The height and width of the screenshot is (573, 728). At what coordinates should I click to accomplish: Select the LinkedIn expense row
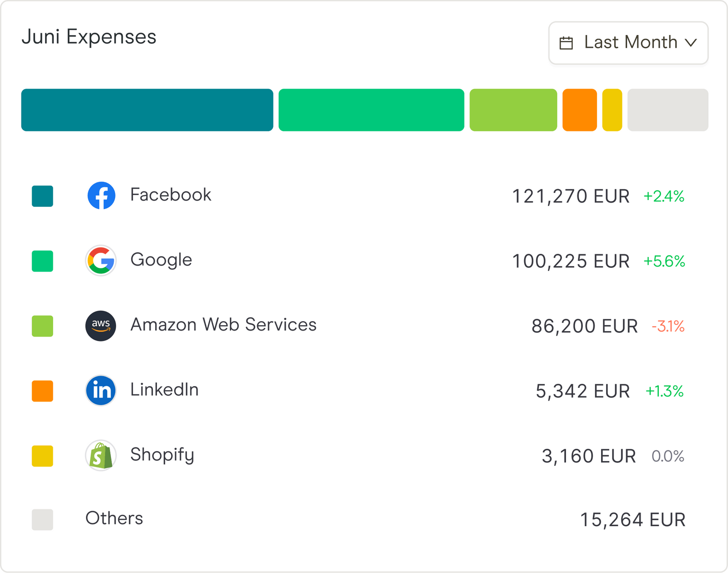(165, 389)
